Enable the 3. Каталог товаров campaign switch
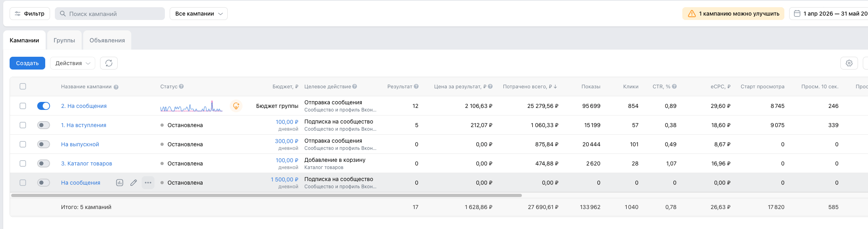868x229 pixels. point(44,163)
